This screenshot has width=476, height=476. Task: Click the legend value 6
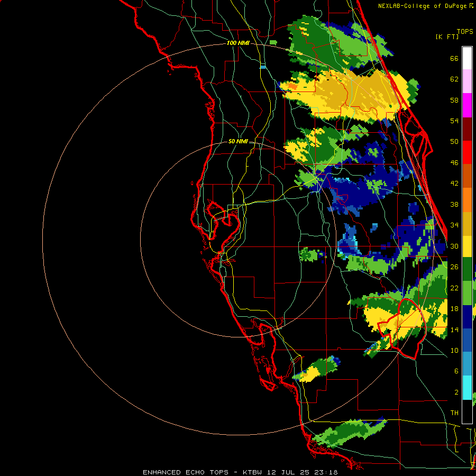click(456, 371)
